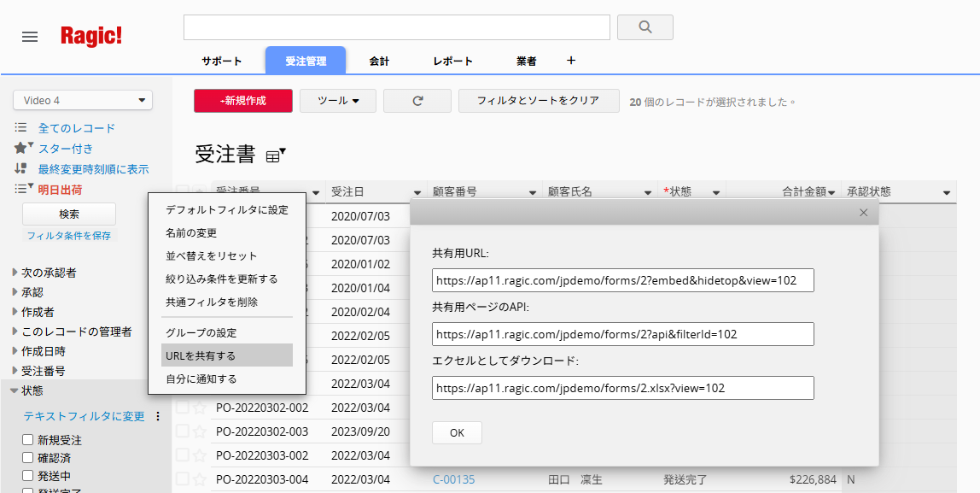Click the 共有用URL text field

[x=622, y=280]
